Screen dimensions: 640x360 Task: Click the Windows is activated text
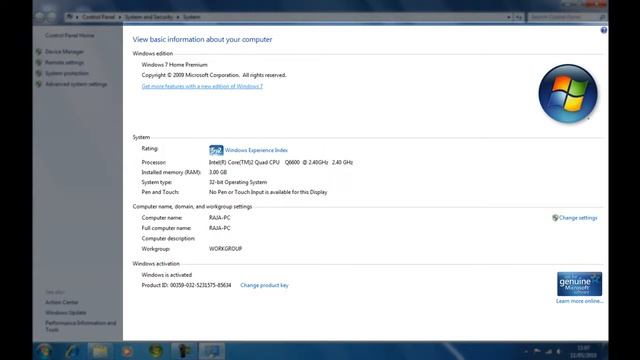[167, 275]
